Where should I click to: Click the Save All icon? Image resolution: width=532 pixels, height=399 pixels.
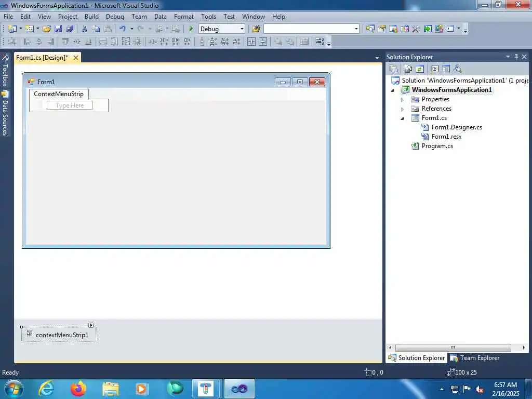click(70, 29)
